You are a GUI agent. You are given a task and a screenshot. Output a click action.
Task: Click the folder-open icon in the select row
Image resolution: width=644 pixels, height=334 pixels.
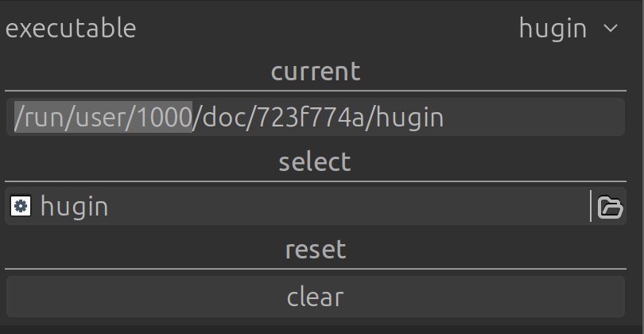click(610, 207)
